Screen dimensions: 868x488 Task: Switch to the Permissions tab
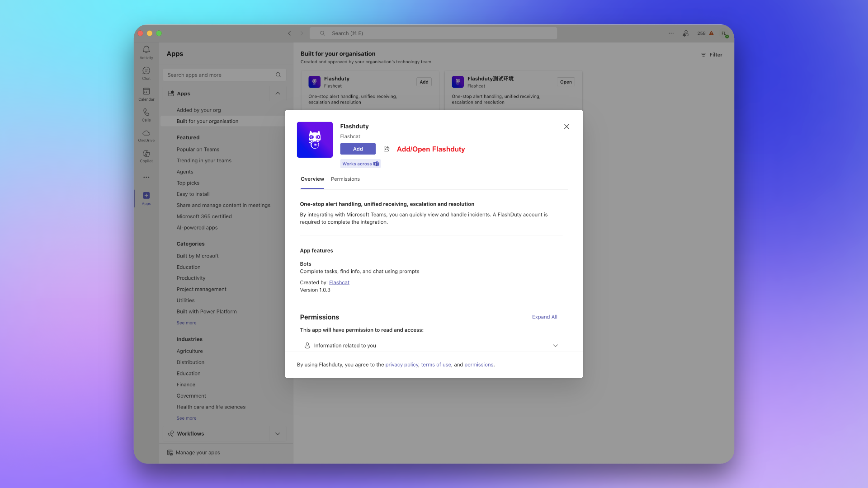(x=345, y=179)
